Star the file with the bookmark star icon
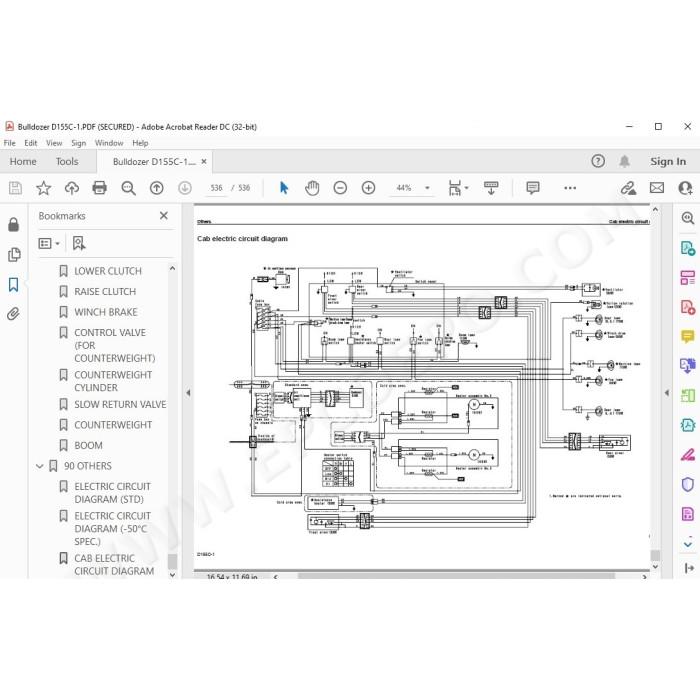700x700 pixels. 43,188
